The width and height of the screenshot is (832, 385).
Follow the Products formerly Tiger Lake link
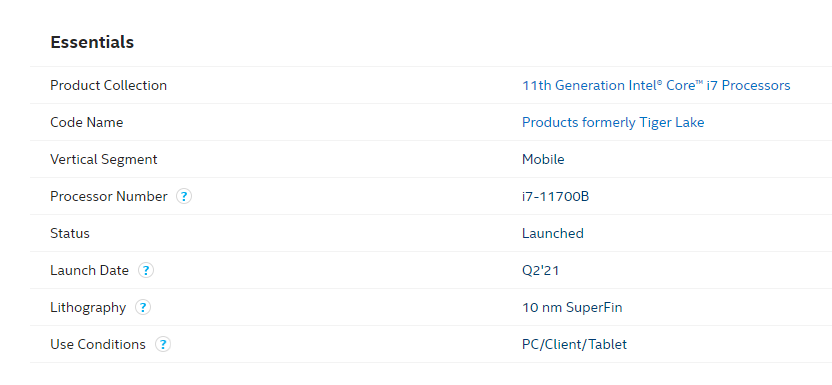tap(613, 122)
